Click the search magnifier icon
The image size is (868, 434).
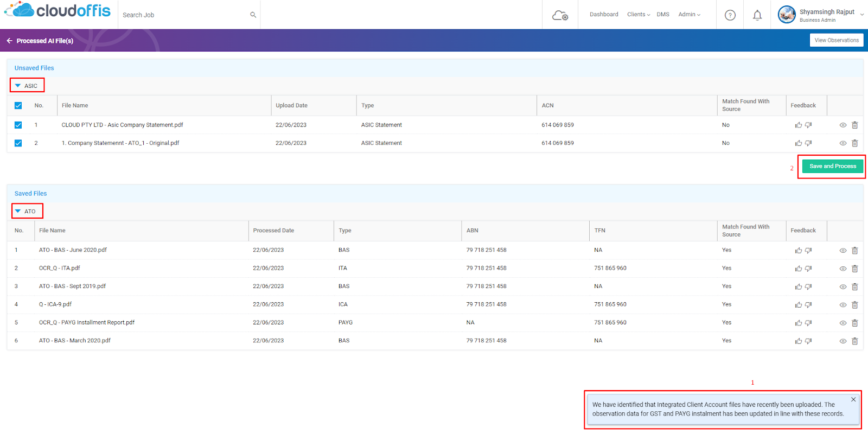253,15
